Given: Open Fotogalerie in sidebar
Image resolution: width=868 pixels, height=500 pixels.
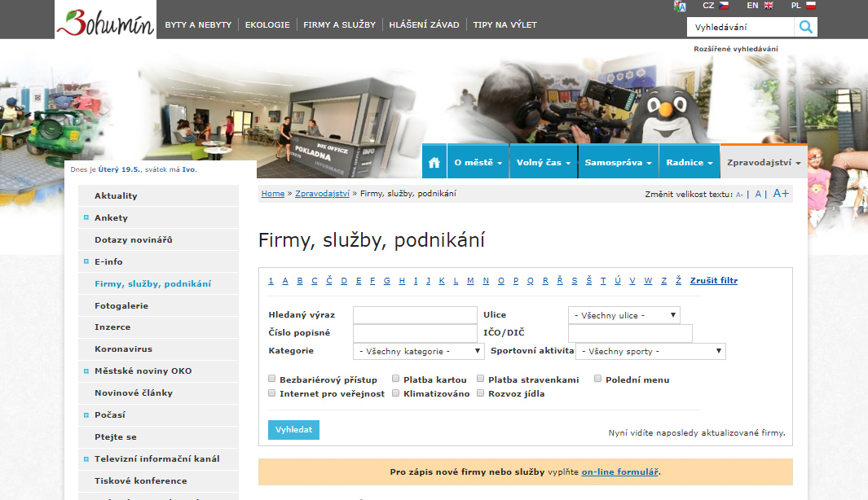Looking at the screenshot, I should pos(158,305).
